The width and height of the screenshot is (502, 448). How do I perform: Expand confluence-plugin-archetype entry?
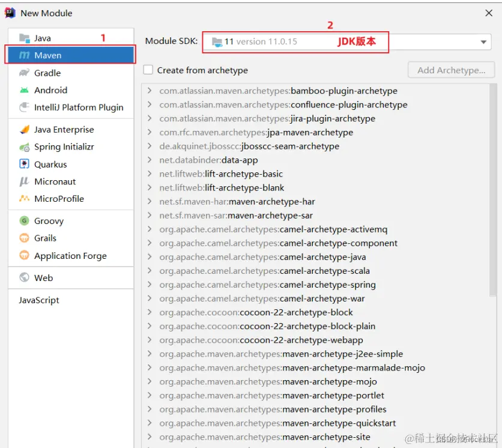tap(150, 104)
